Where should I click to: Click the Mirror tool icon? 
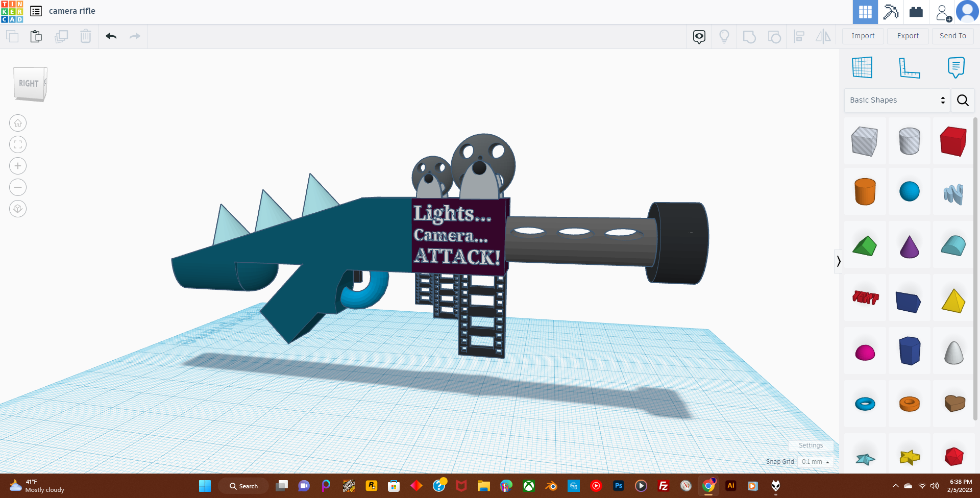point(823,36)
